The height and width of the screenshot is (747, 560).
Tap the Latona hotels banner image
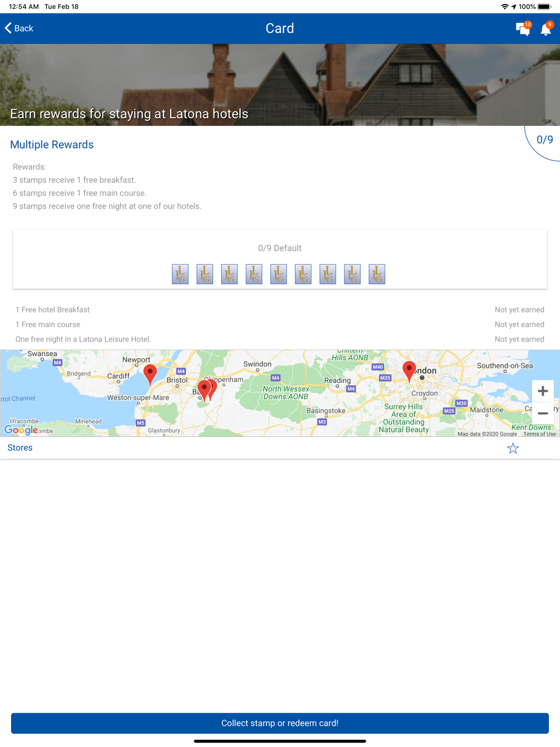[280, 85]
